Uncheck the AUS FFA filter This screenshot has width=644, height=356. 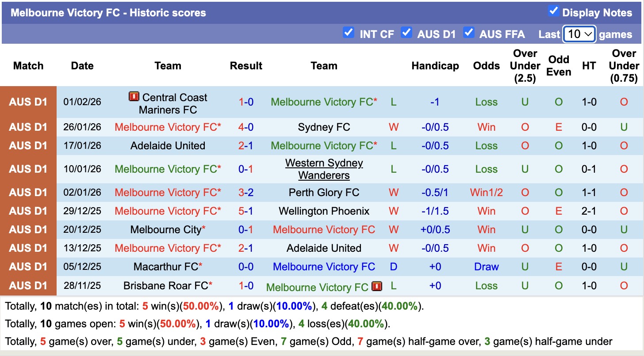(x=469, y=32)
